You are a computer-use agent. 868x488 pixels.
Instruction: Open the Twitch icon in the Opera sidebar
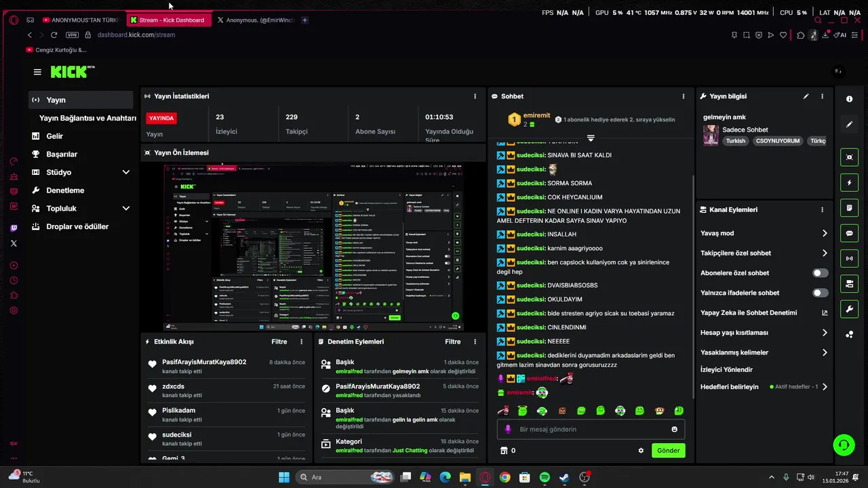click(x=14, y=228)
